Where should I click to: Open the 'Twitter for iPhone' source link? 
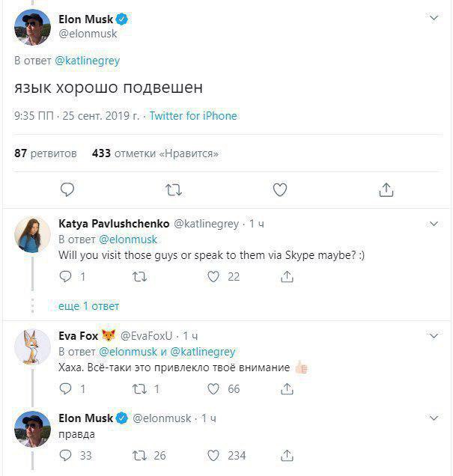193,116
